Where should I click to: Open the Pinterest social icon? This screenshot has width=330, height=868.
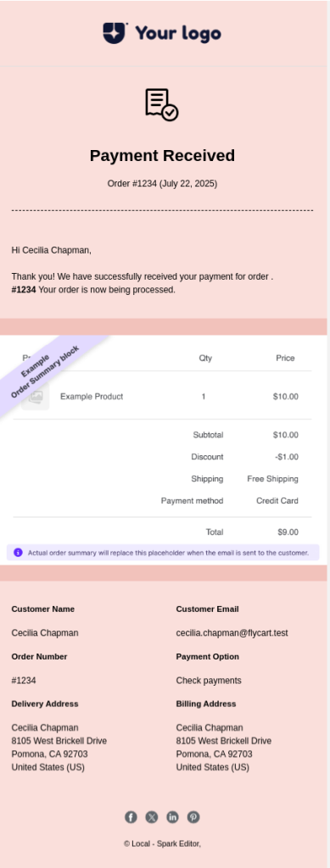tap(193, 817)
